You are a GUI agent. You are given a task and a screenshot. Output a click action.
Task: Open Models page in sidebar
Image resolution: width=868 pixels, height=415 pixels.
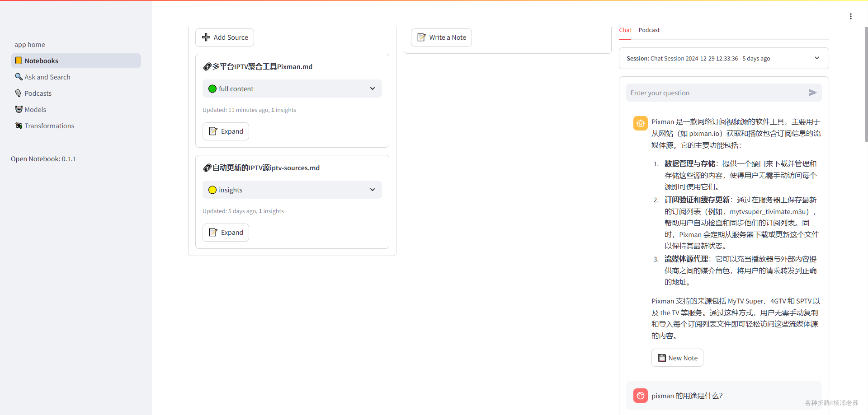(76, 109)
